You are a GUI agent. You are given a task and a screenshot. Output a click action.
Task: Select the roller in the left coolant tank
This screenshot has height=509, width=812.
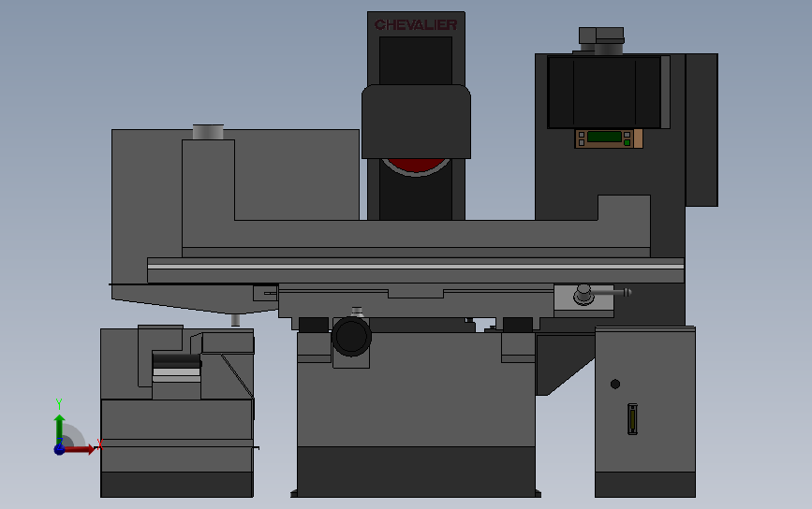tap(177, 360)
